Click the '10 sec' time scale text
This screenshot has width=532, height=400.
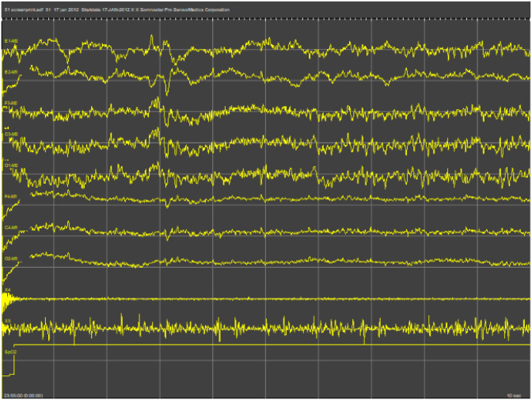tap(514, 395)
